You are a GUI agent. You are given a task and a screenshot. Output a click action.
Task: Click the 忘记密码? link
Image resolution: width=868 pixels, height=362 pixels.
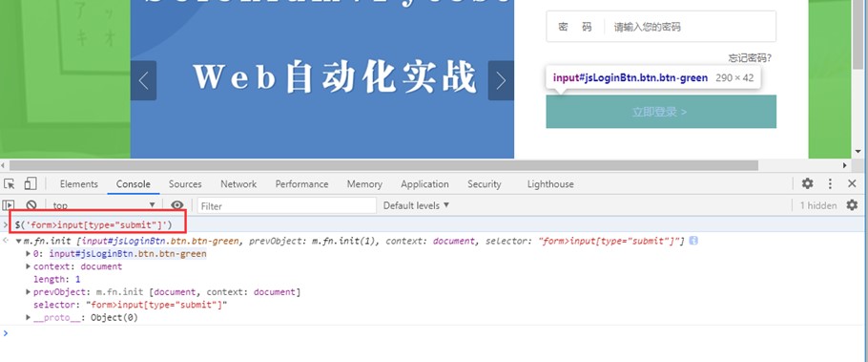tap(750, 57)
